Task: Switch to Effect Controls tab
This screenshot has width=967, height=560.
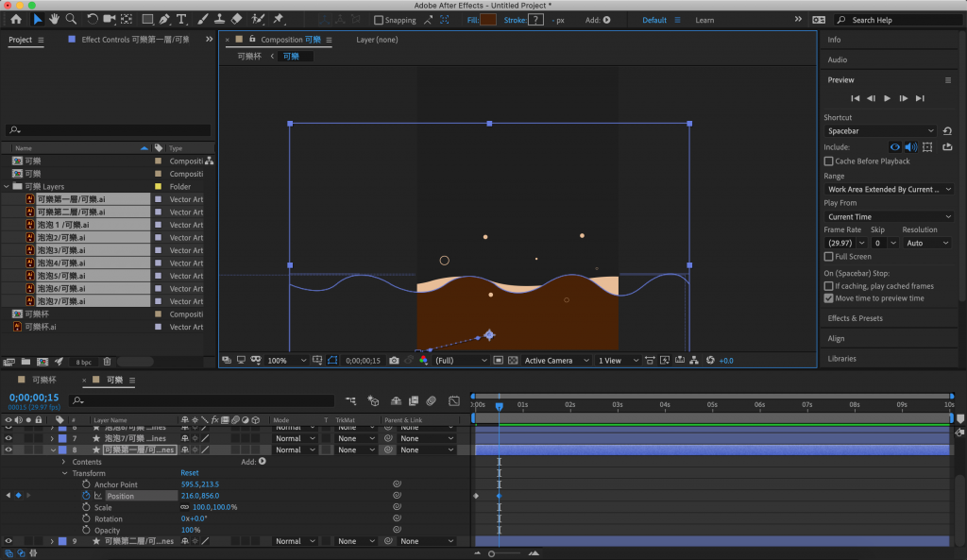Action: pos(134,40)
